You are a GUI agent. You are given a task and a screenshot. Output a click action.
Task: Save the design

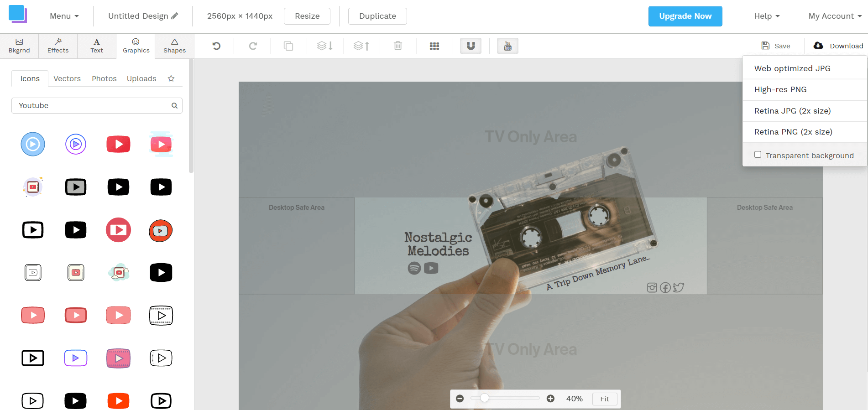pos(776,46)
